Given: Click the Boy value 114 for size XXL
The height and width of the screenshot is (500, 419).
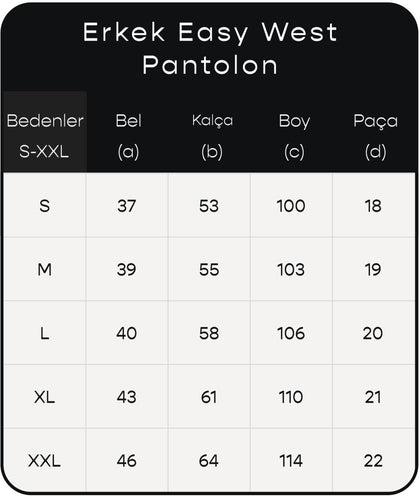Looking at the screenshot, I should pos(291,461).
